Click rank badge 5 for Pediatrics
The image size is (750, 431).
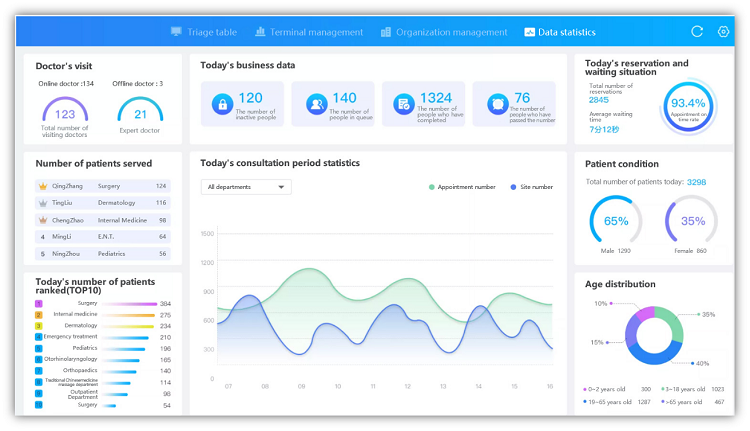click(39, 349)
